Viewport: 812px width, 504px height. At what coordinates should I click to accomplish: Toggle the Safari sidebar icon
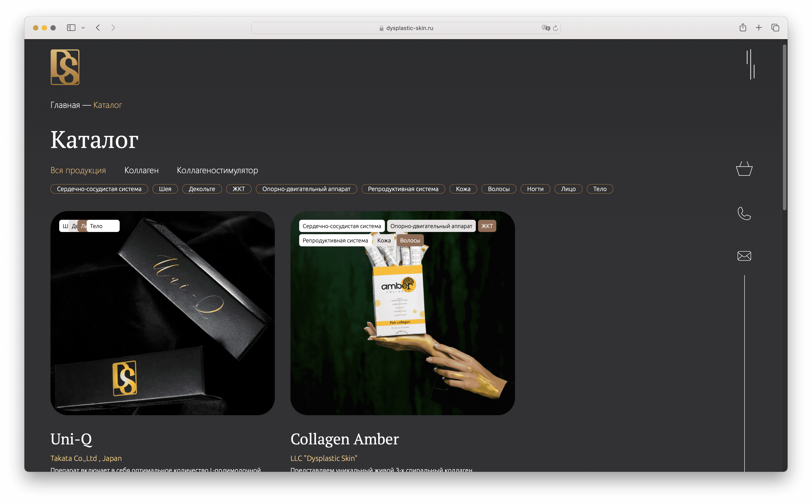(x=71, y=28)
